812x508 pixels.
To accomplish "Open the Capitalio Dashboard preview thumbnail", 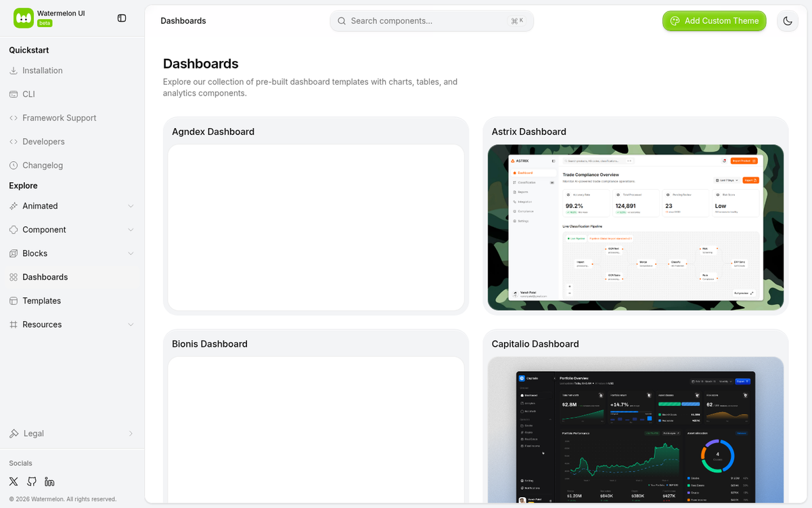I will click(636, 430).
